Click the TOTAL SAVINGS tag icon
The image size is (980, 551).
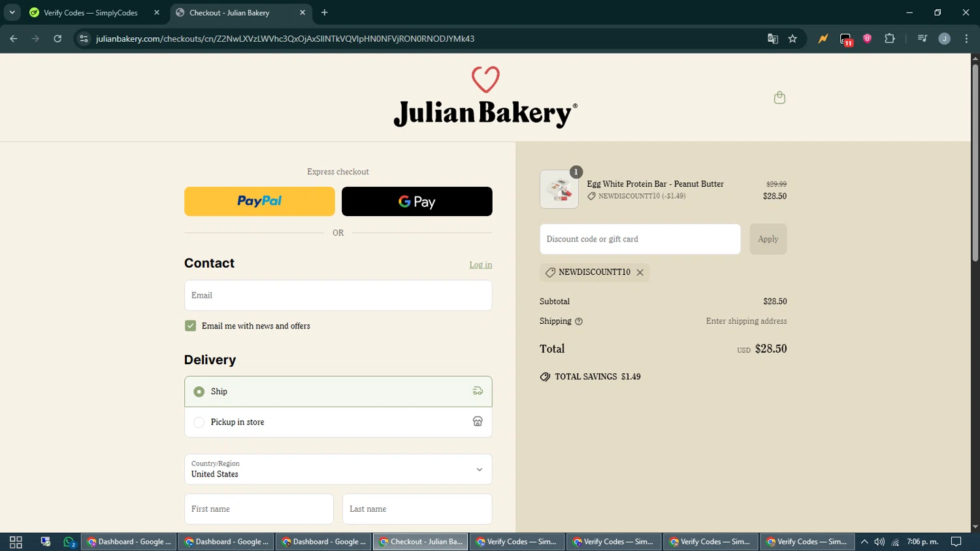coord(545,377)
